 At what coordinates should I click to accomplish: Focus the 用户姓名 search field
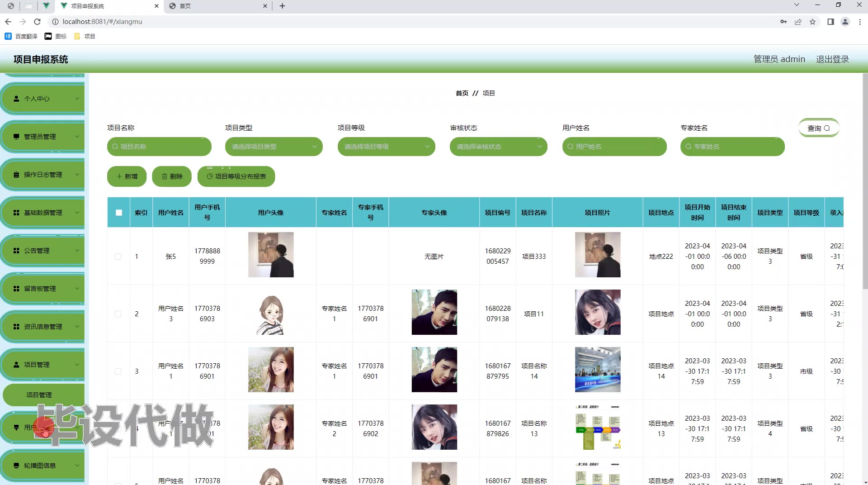coord(614,147)
